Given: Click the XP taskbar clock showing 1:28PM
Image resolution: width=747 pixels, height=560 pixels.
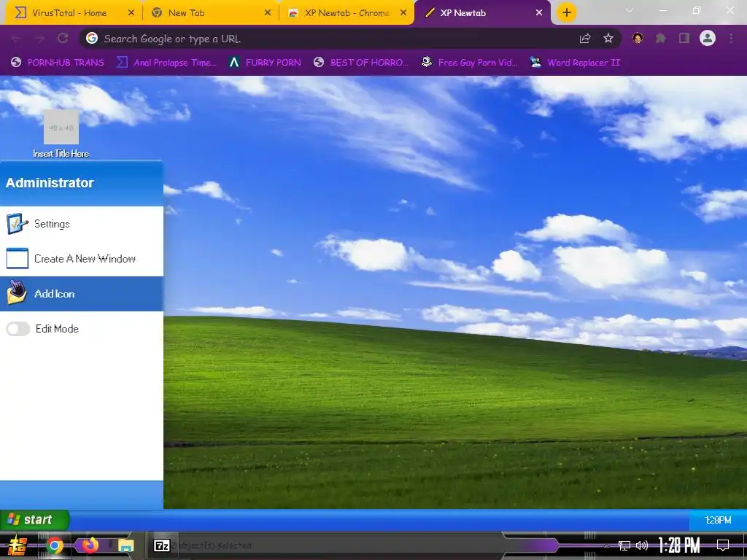Looking at the screenshot, I should [718, 520].
